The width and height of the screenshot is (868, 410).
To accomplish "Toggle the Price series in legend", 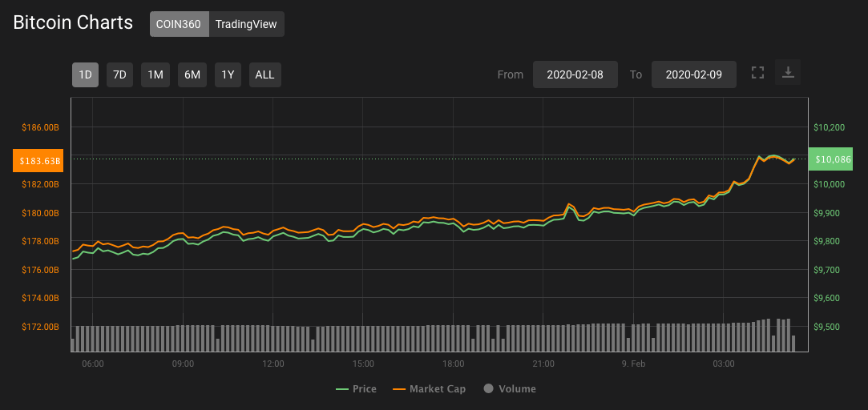I will point(356,389).
